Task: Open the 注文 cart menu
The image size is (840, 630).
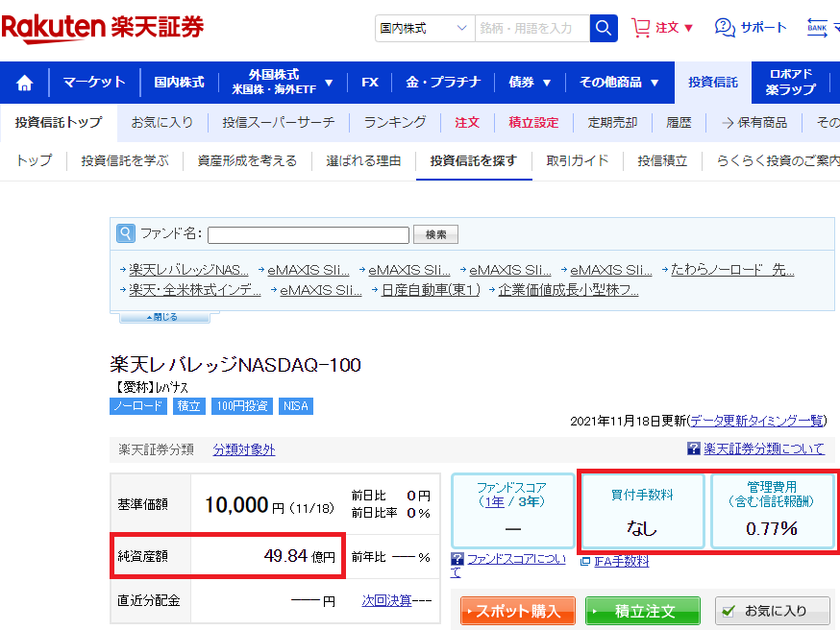Action: click(x=662, y=27)
